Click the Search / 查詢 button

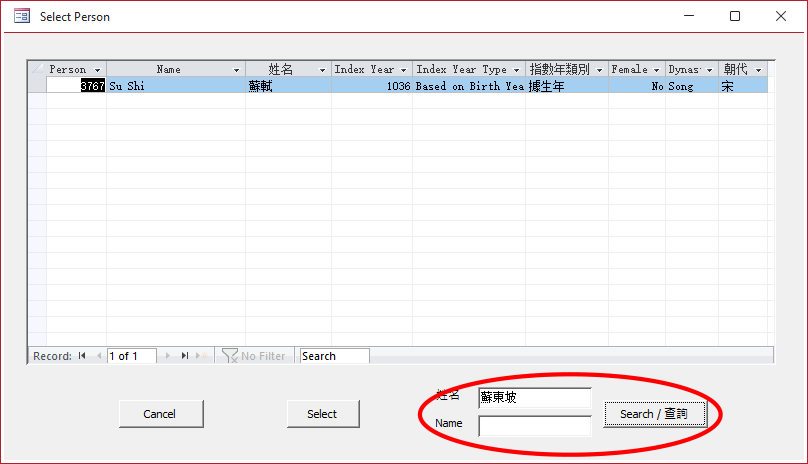(x=655, y=414)
